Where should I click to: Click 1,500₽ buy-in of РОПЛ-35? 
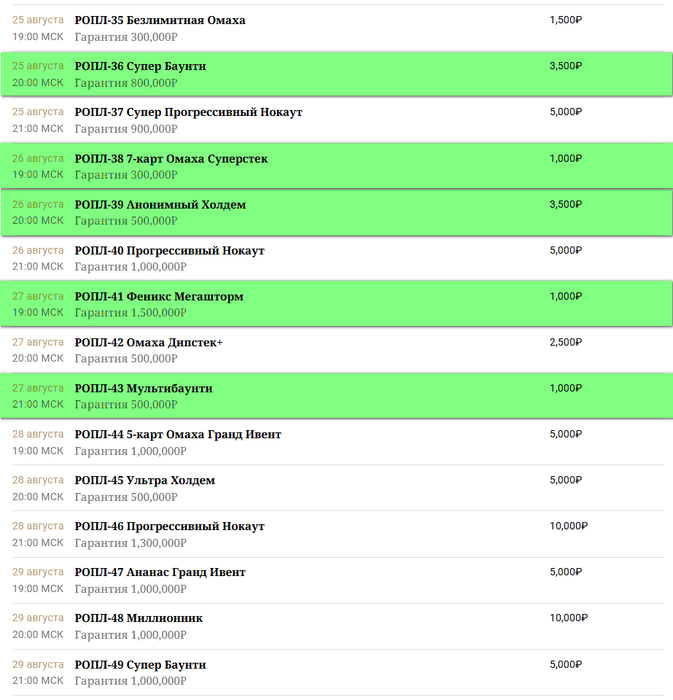[x=565, y=20]
